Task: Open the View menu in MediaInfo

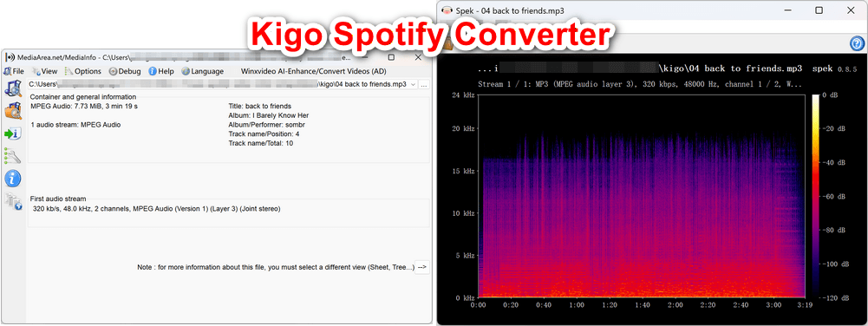Action: 45,71
